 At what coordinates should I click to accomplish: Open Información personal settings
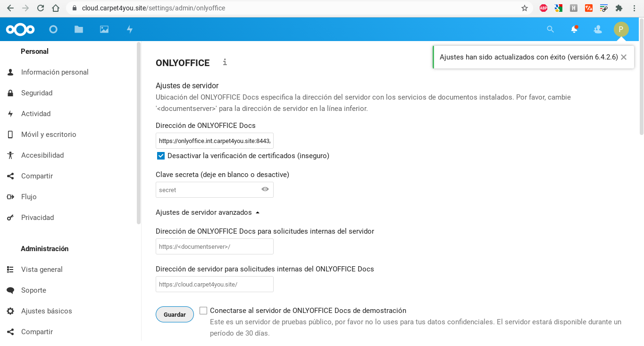click(x=55, y=72)
